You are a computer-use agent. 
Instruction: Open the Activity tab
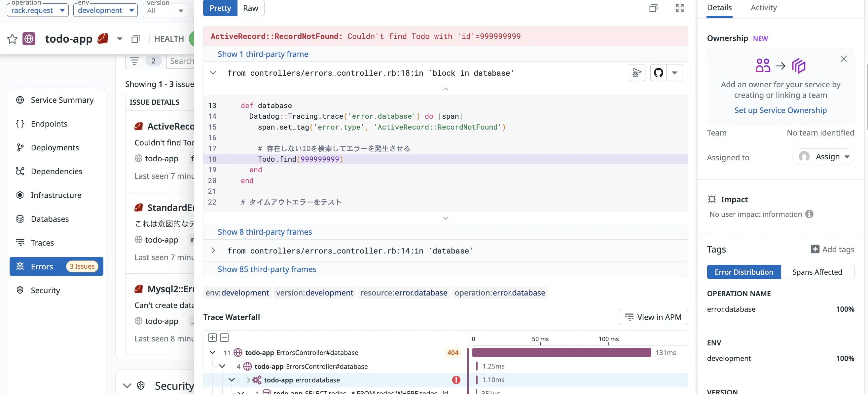click(x=764, y=7)
